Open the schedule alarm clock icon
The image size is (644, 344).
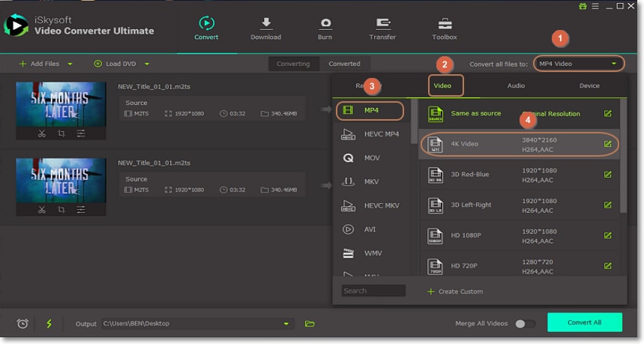22,324
